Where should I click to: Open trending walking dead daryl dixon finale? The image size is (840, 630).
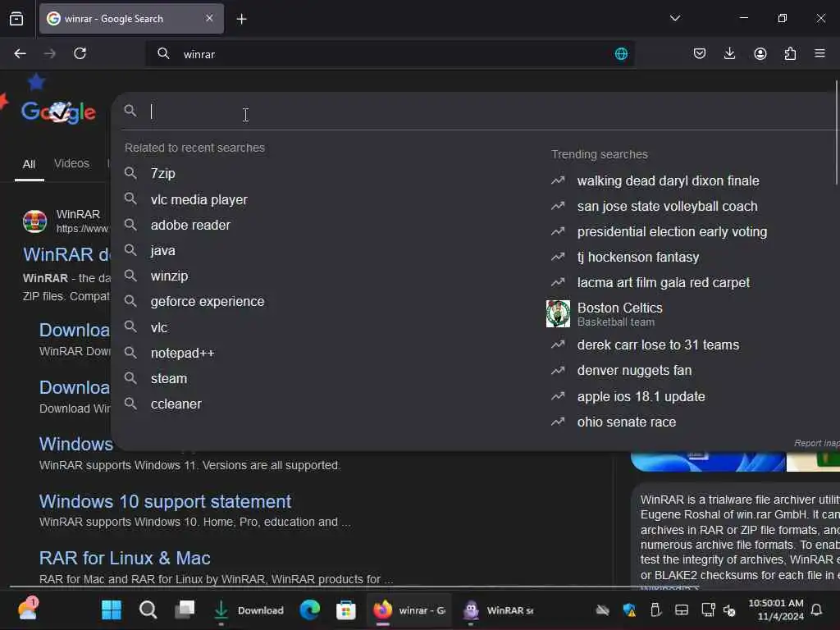(668, 180)
